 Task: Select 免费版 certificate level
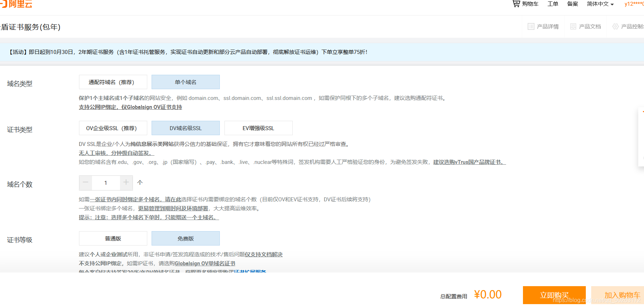tap(186, 238)
